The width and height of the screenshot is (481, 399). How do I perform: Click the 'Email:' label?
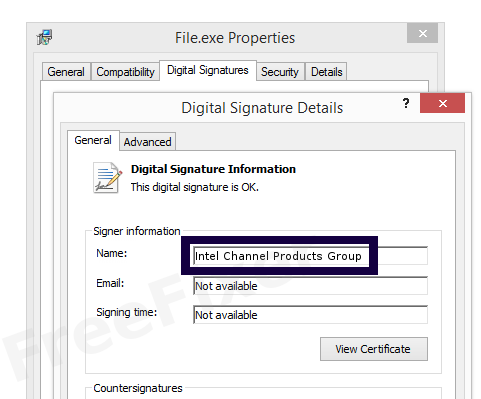110,283
